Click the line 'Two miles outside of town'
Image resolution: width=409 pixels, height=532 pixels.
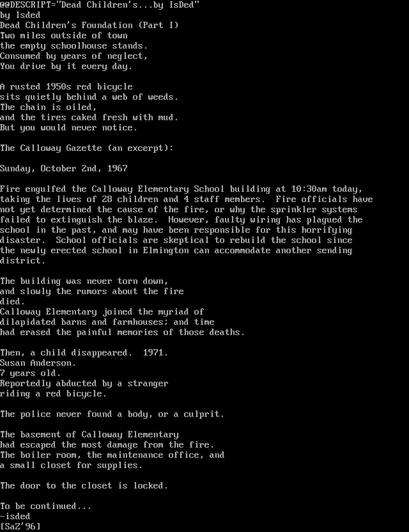(x=64, y=35)
